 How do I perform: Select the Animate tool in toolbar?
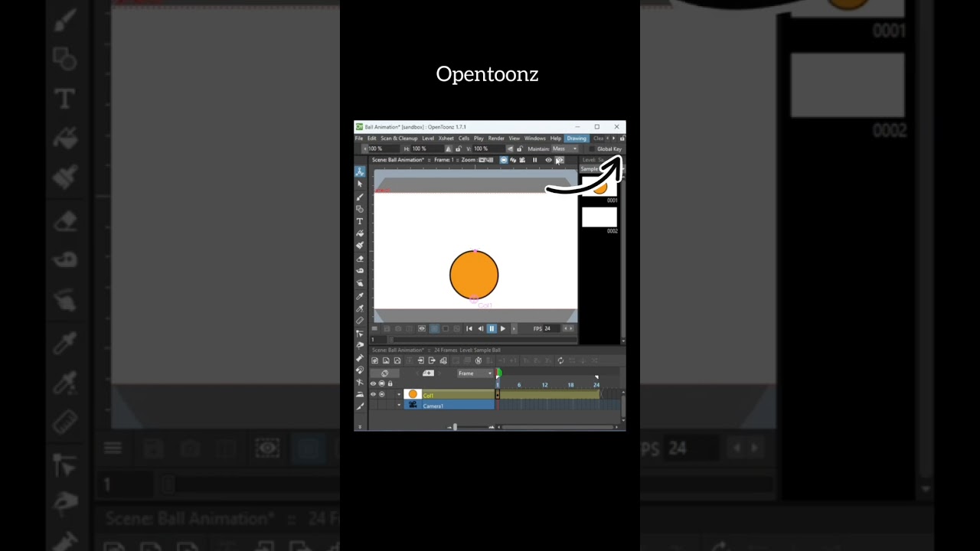tap(360, 171)
